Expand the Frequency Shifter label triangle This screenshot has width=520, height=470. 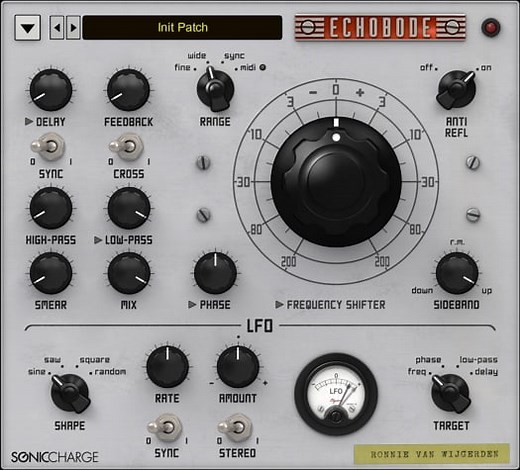pos(279,305)
